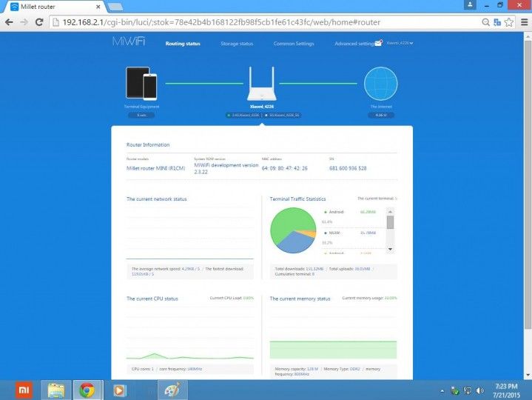The width and height of the screenshot is (532, 400).
Task: Switch to the Storage status tab
Action: [x=237, y=44]
